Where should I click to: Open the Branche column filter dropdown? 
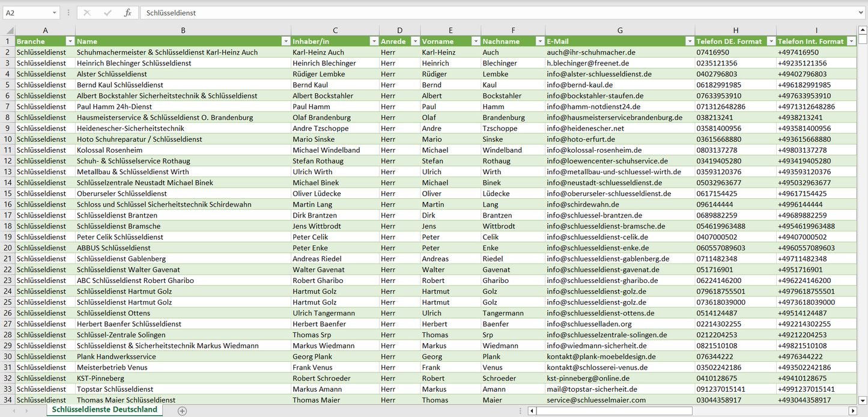tap(70, 41)
